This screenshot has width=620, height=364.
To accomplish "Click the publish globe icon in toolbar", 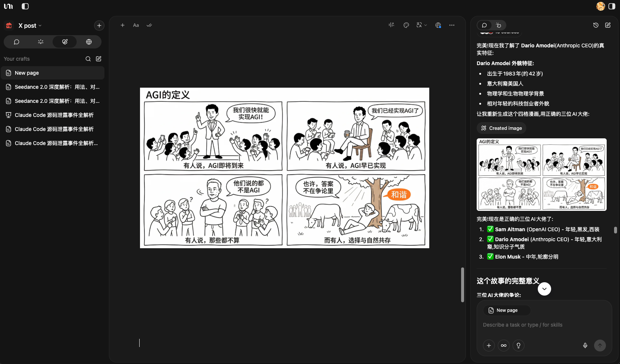I will [438, 25].
